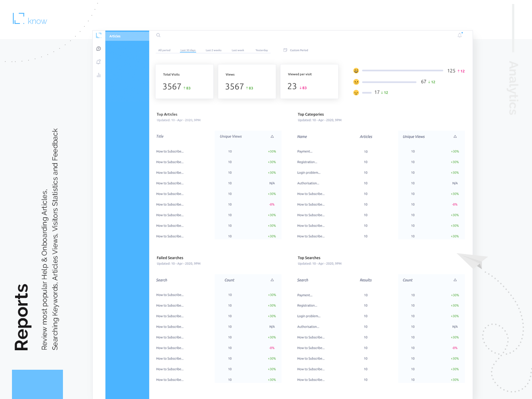Screen dimensions: 532x399
Task: Click the sad face feedback emoji
Action: pyautogui.click(x=356, y=93)
